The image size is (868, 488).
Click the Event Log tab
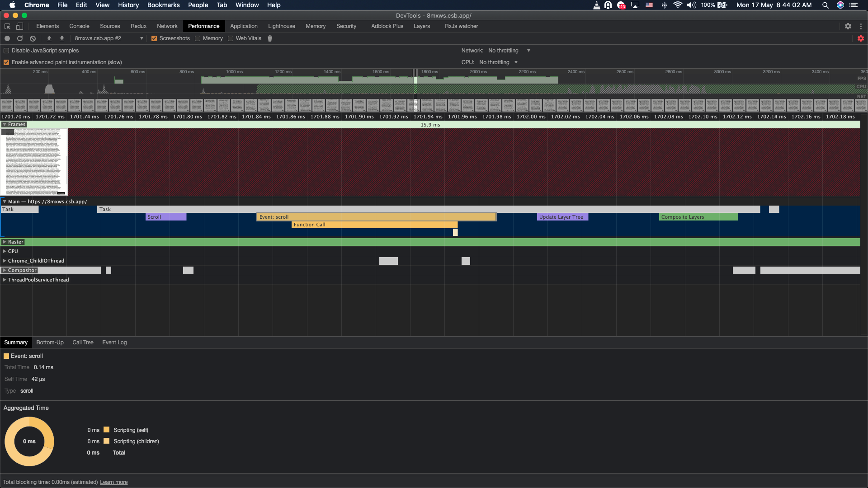[114, 342]
